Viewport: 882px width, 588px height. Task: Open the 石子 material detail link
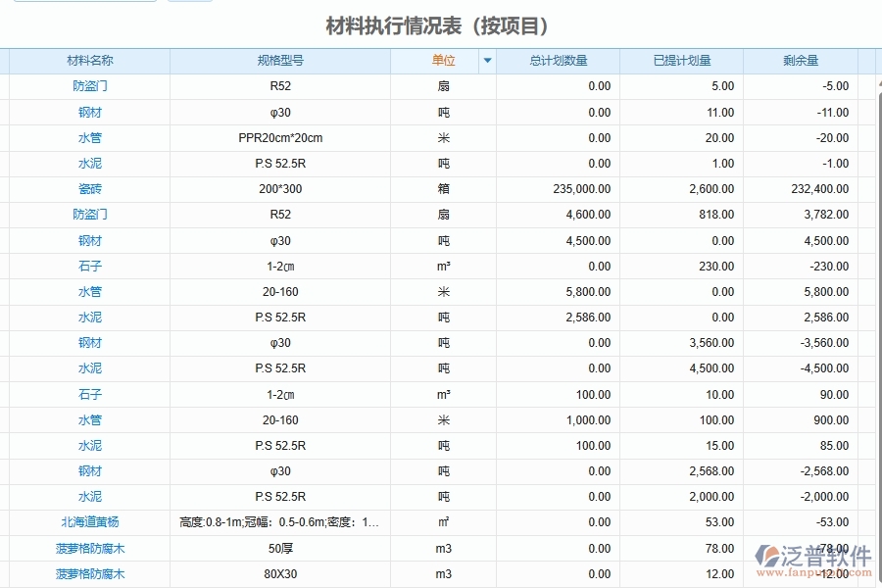(90, 266)
